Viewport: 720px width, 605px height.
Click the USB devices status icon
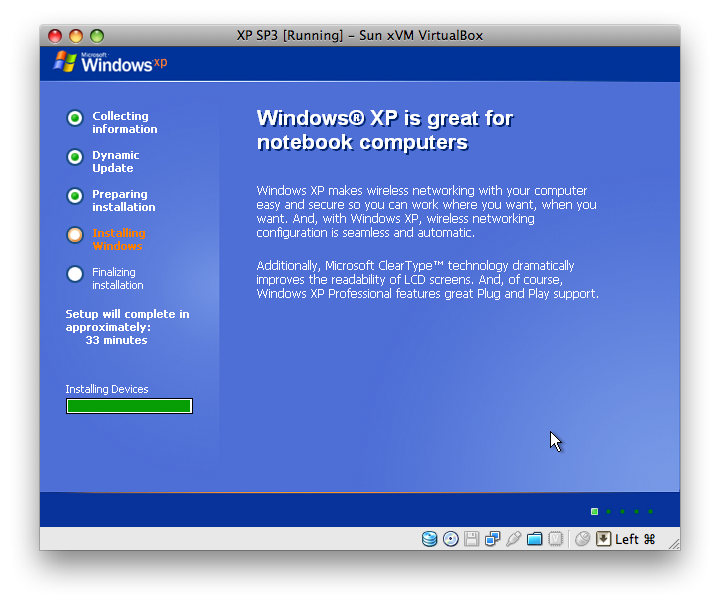[513, 538]
